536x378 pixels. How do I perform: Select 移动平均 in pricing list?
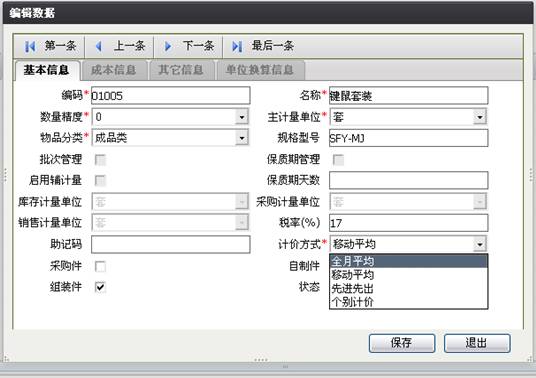pyautogui.click(x=408, y=274)
